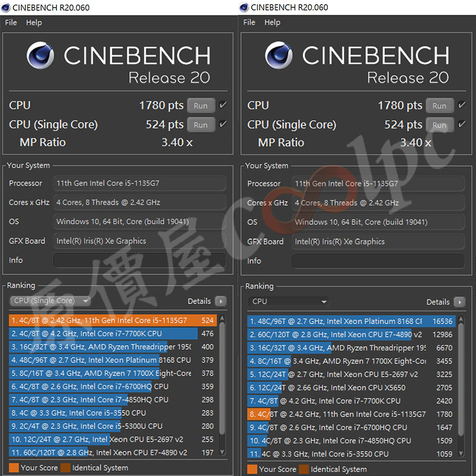Toggle the CPU (Single Core) checkbox in left window

[223, 124]
